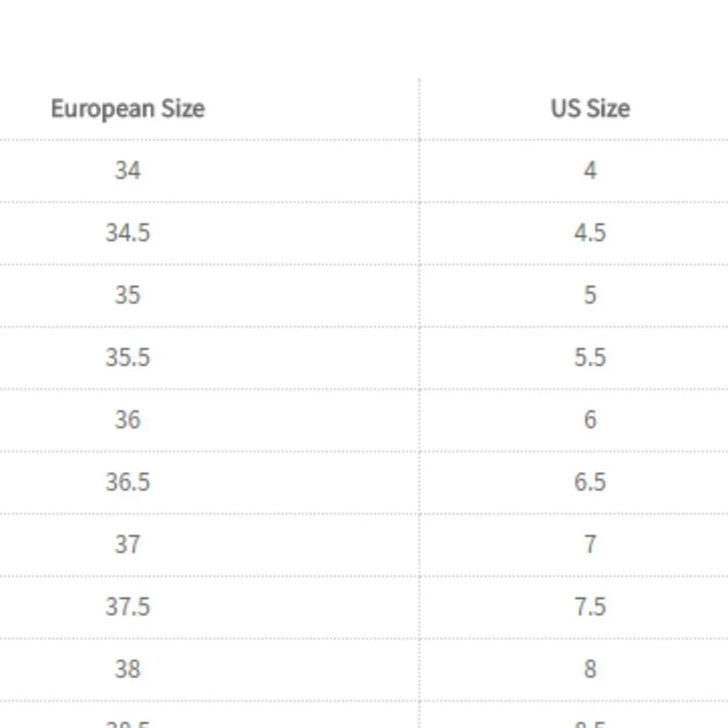Click the US size 6 cell
Viewport: 728px width, 728px height.
point(590,419)
